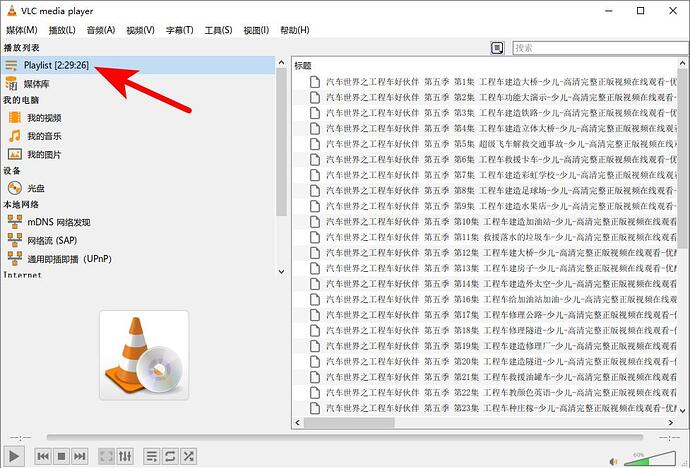This screenshot has width=690, height=468.
Task: Select 媒体库 media library item
Action: coord(40,83)
